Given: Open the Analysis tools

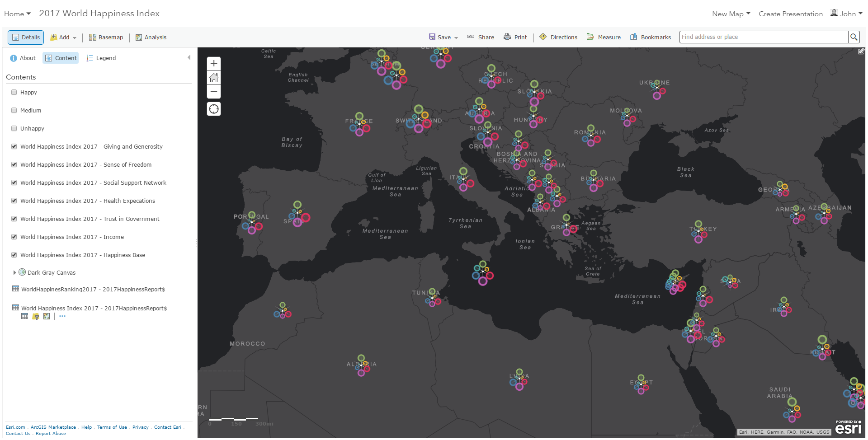Looking at the screenshot, I should 151,37.
